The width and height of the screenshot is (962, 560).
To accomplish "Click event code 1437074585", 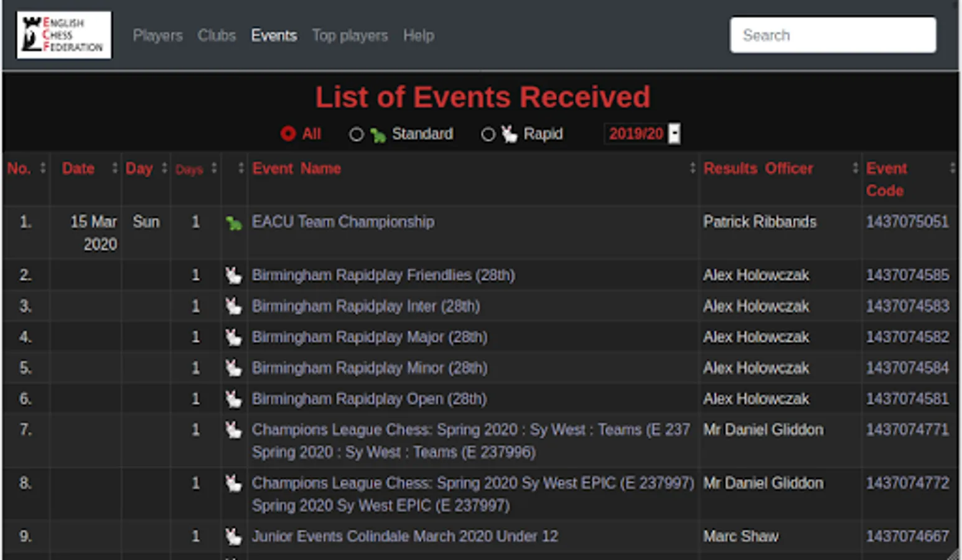I will [x=907, y=275].
